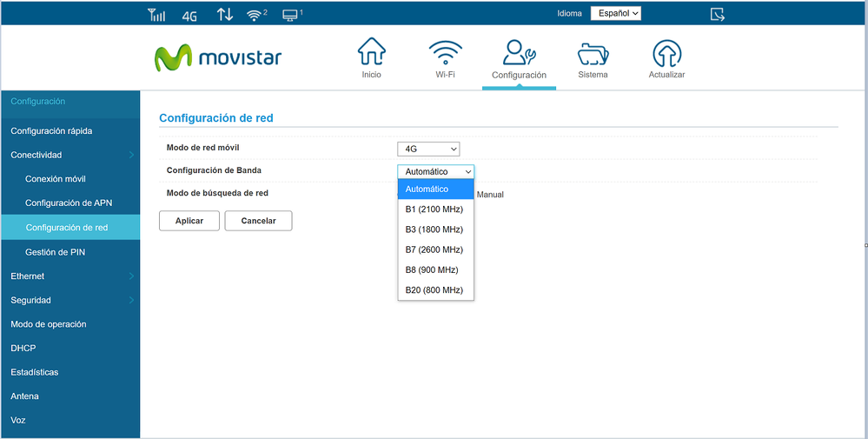Open Configuración de APN in sidebar

[69, 203]
